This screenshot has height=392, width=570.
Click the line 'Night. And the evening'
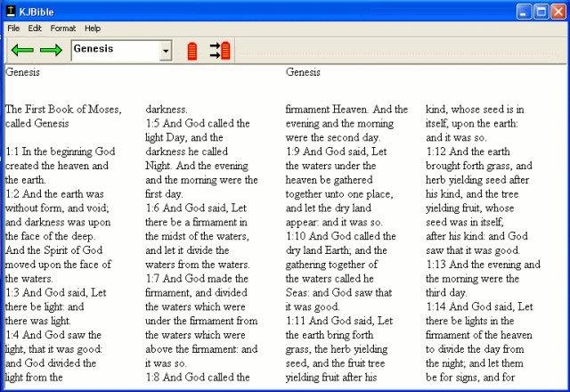[197, 166]
